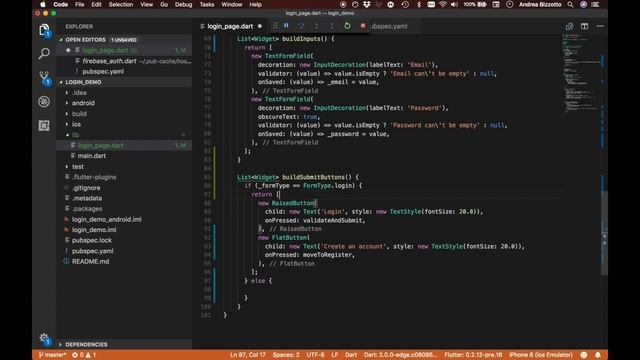Click the debug Step Out icon
This screenshot has height=360, width=640.
click(332, 26)
